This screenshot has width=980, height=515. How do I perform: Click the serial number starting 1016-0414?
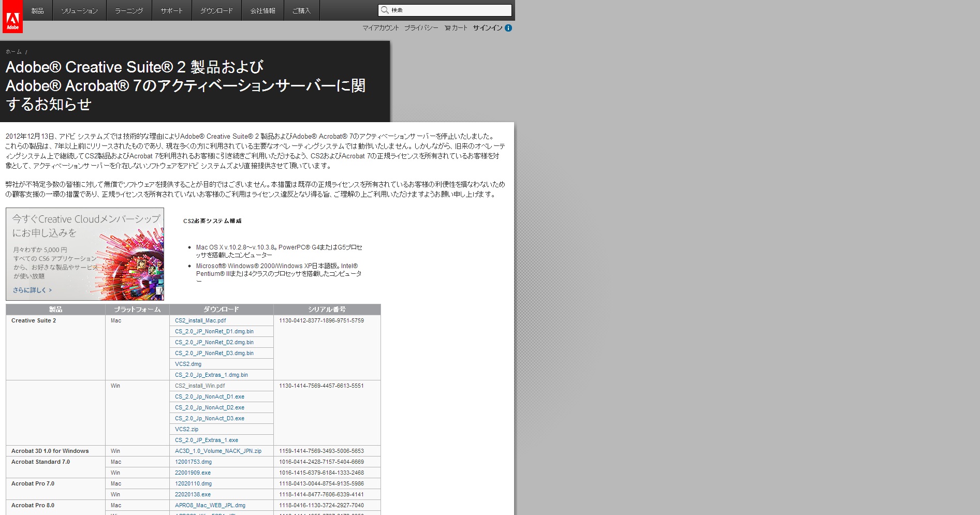click(321, 462)
